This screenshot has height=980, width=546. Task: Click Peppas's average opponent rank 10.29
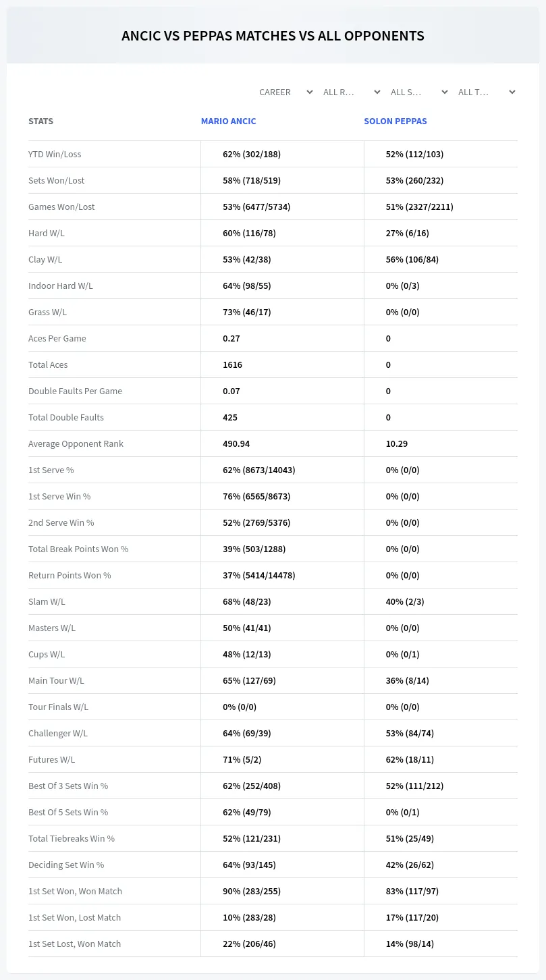click(x=397, y=443)
